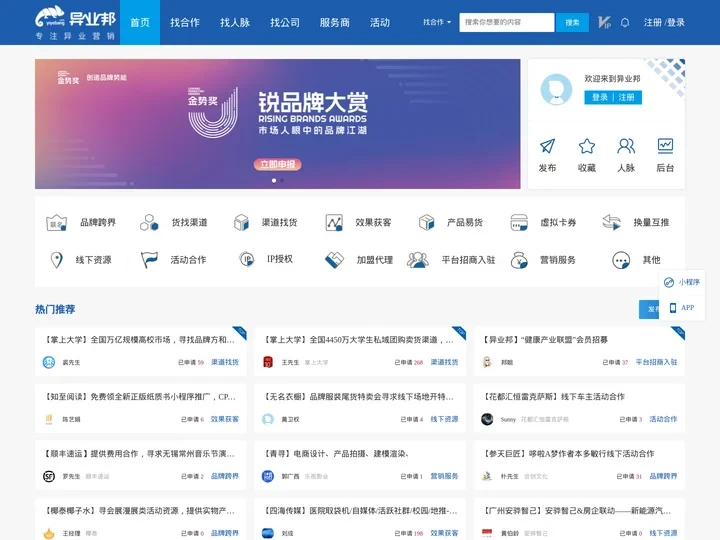Image resolution: width=720 pixels, height=540 pixels.
Task: Select second banner carousel dot
Action: pos(282,180)
